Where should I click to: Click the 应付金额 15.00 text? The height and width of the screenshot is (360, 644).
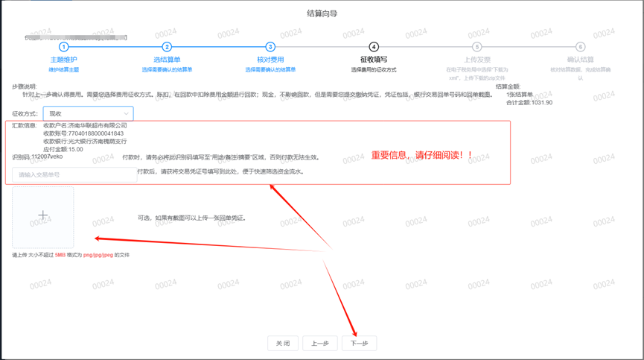(63, 149)
